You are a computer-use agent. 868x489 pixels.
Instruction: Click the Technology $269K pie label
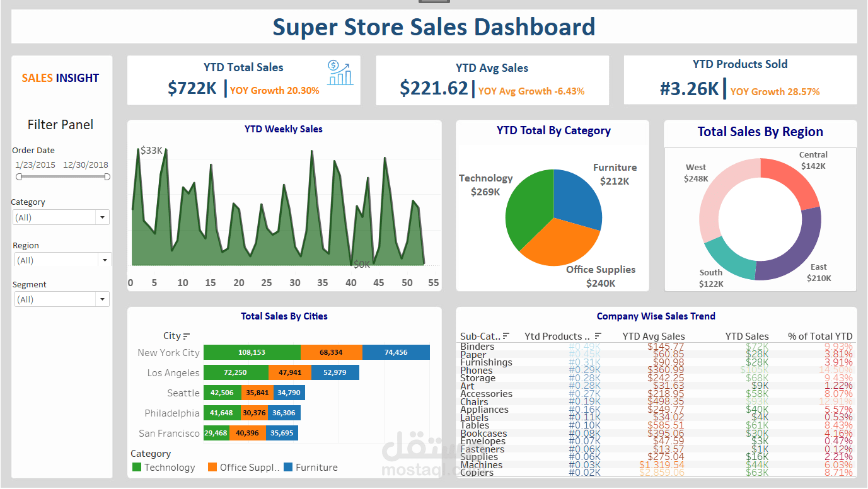(x=485, y=185)
